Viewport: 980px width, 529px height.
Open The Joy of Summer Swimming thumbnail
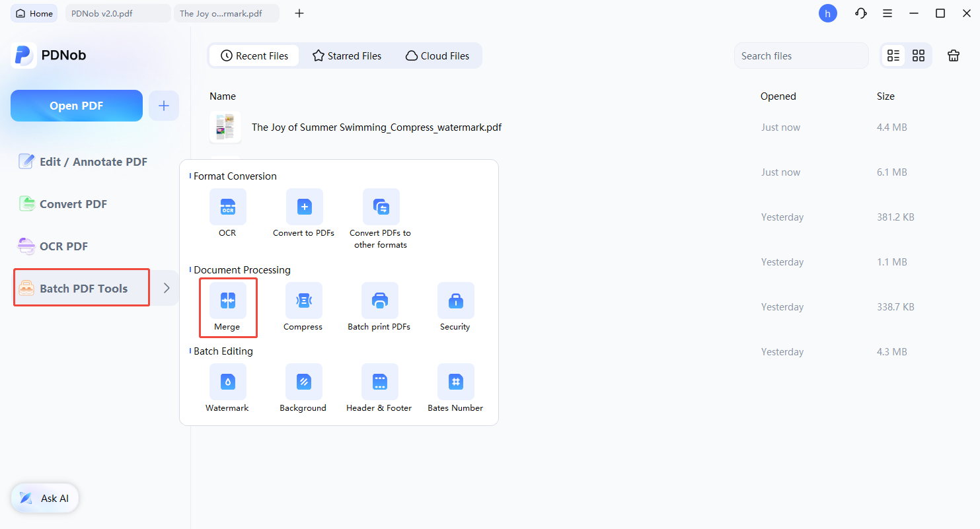click(x=225, y=127)
